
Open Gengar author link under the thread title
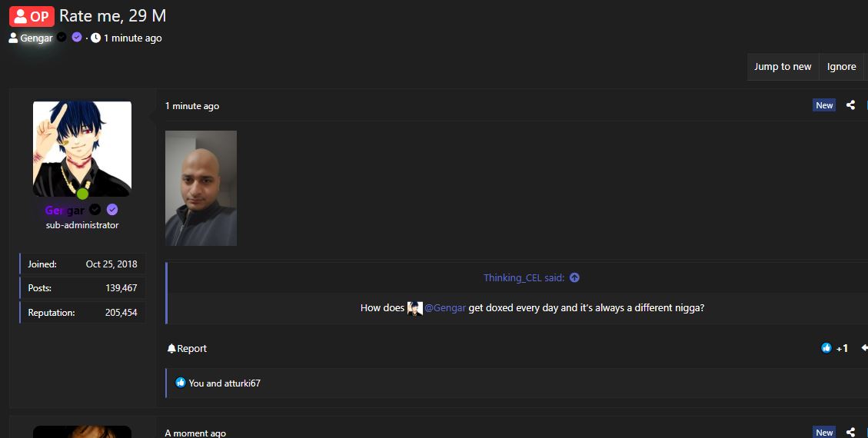click(x=36, y=38)
